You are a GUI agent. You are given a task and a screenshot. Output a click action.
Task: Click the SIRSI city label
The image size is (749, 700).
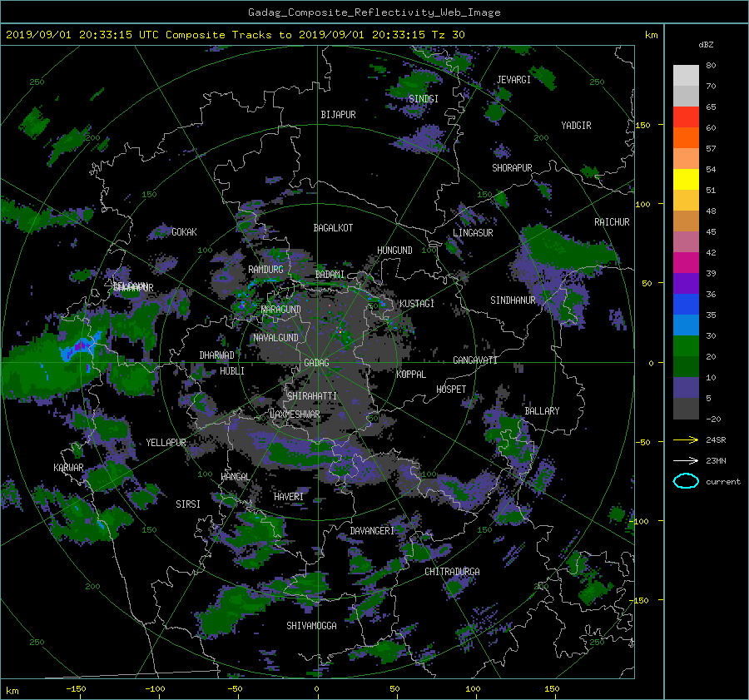(x=188, y=504)
